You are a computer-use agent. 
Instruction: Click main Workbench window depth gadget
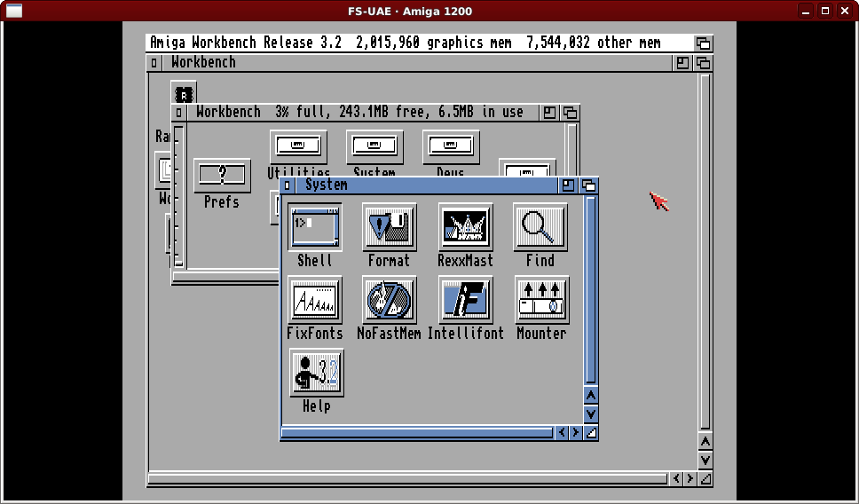(x=703, y=63)
